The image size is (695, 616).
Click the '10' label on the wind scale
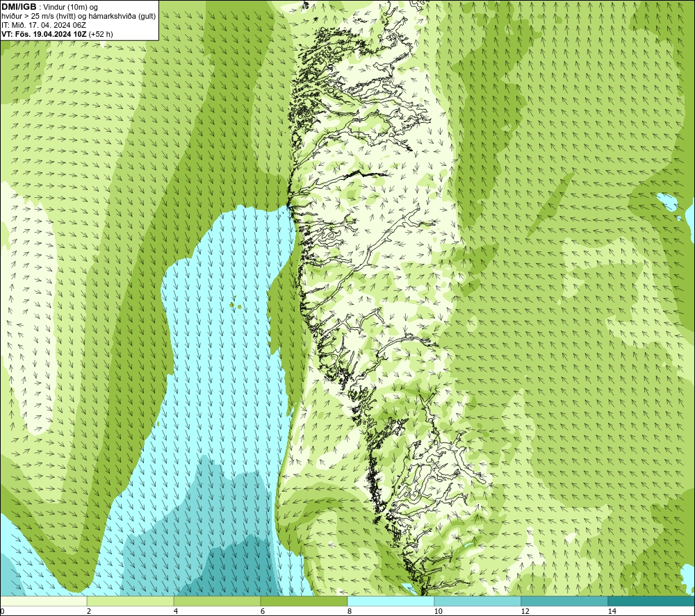pos(438,611)
